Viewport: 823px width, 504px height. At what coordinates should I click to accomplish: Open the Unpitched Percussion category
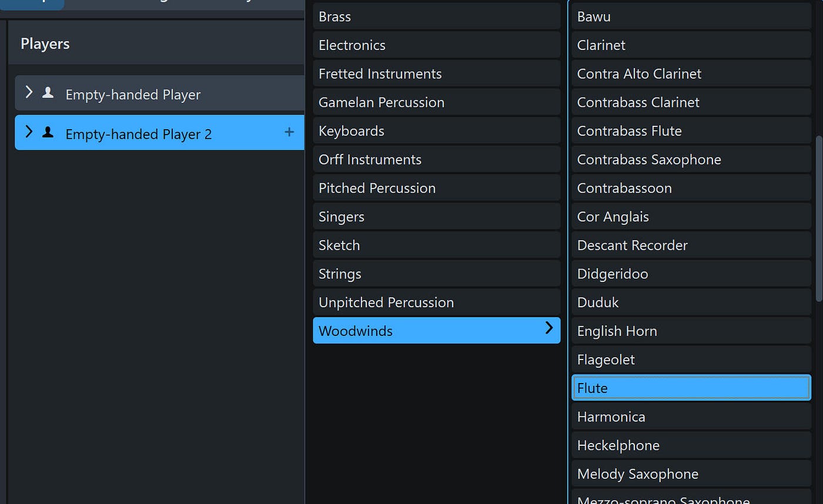(437, 303)
